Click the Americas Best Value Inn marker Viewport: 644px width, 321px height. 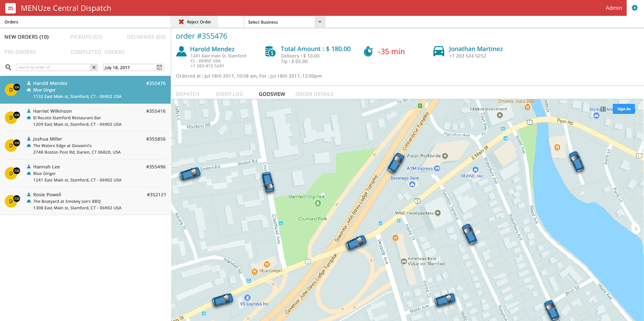tap(404, 261)
